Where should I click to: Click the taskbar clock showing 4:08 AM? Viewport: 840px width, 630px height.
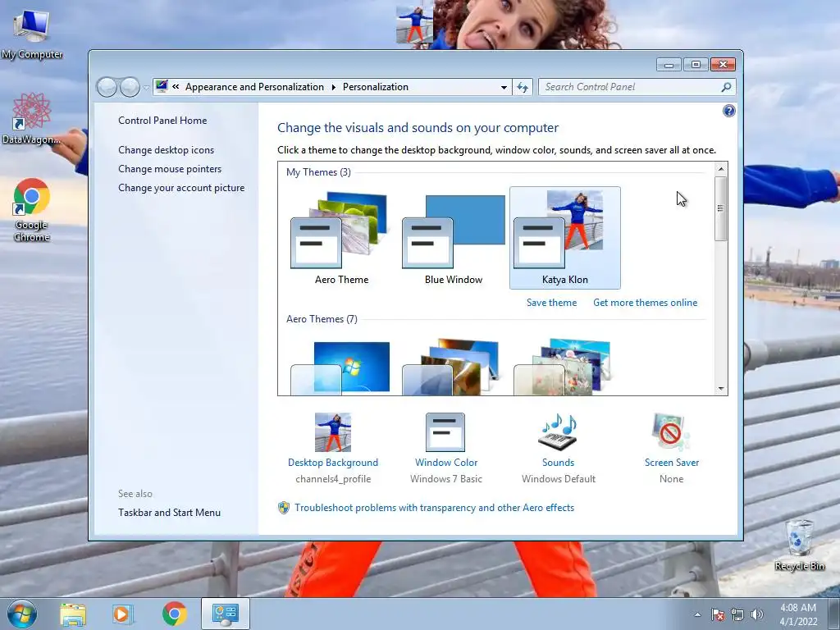coord(798,614)
